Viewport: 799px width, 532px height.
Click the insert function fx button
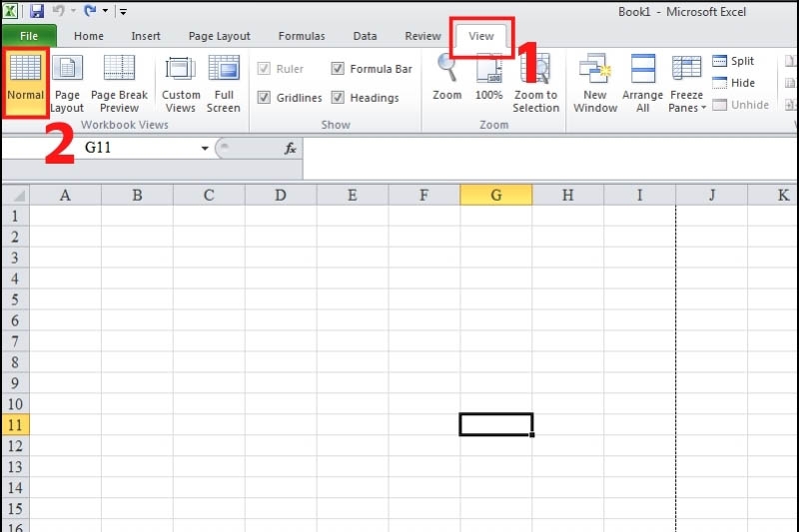pos(290,148)
